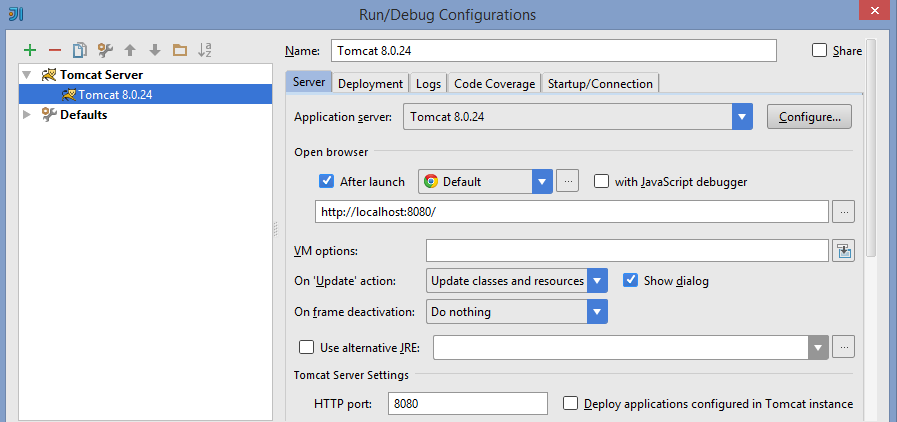Toggle the Share checkbox
The image size is (897, 422).
pos(820,50)
